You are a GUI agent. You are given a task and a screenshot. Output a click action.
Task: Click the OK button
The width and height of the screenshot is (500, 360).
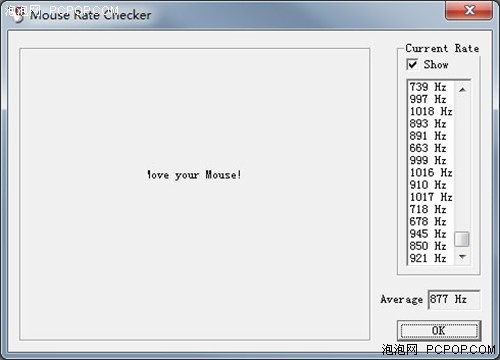click(439, 331)
